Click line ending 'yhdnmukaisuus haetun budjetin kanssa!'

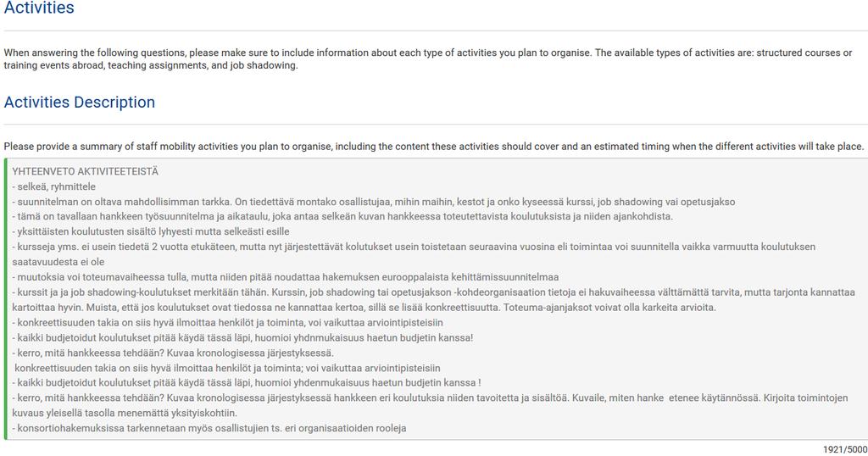242,337
